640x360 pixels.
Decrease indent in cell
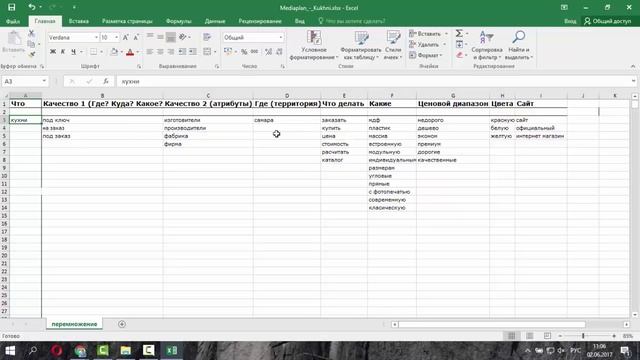pyautogui.click(x=182, y=52)
